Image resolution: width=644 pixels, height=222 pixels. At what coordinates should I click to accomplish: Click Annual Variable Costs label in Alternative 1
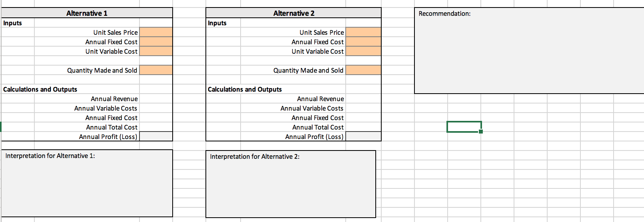(105, 108)
